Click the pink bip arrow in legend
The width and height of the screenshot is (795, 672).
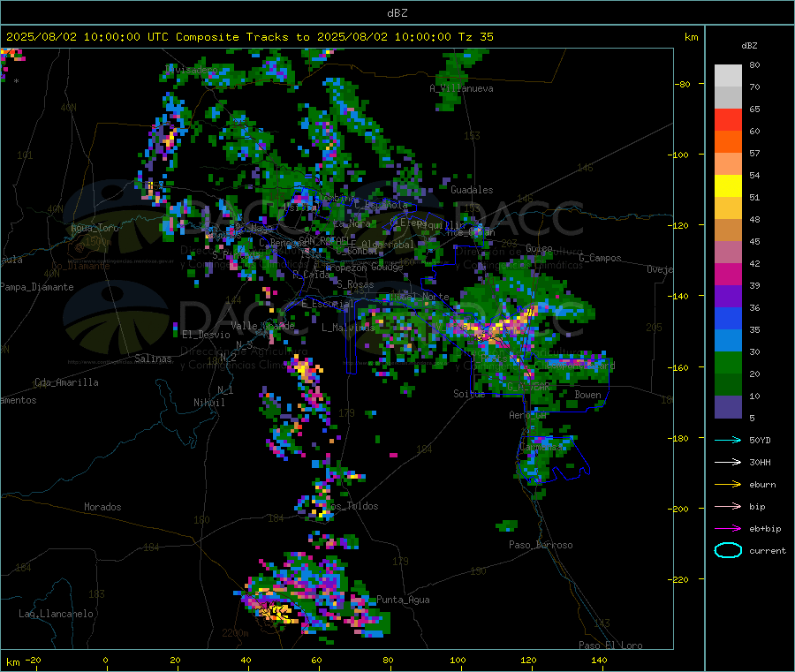(x=728, y=506)
